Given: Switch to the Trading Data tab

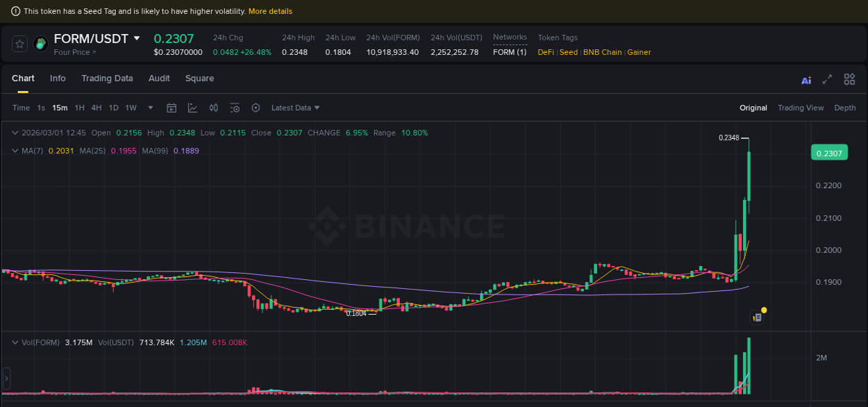Looking at the screenshot, I should 107,78.
